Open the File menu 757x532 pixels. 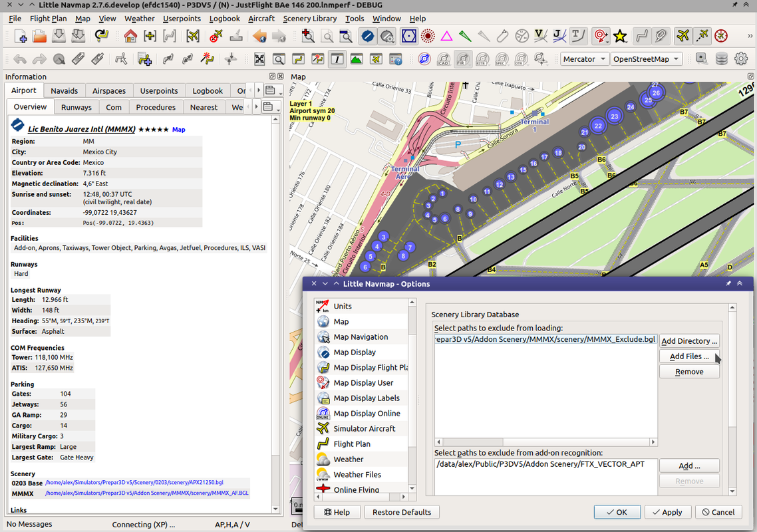coord(15,19)
